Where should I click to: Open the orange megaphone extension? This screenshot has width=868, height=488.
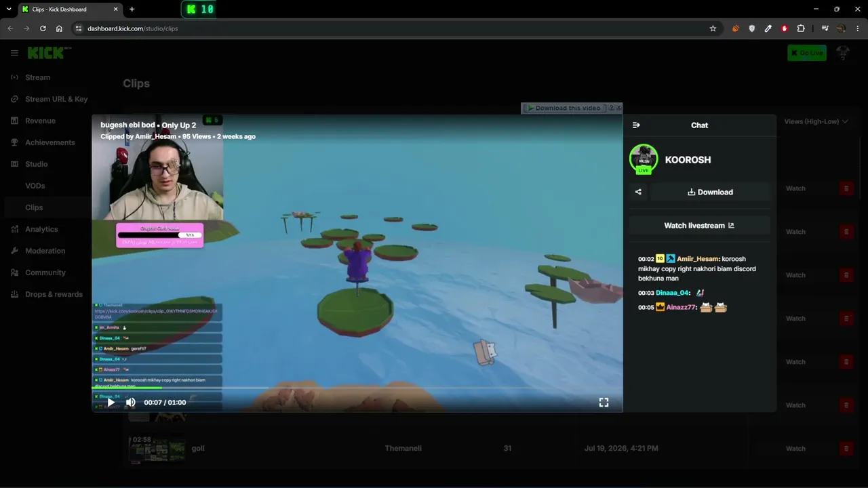point(736,28)
